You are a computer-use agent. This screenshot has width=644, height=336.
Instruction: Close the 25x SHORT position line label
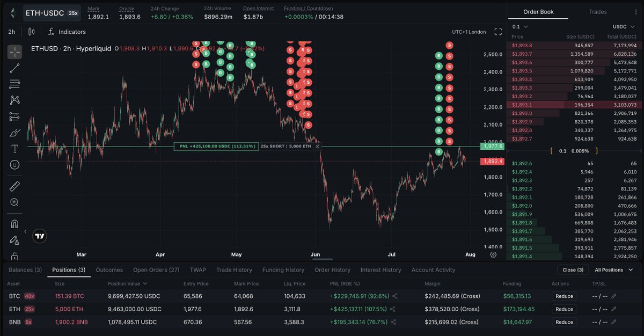tap(317, 146)
